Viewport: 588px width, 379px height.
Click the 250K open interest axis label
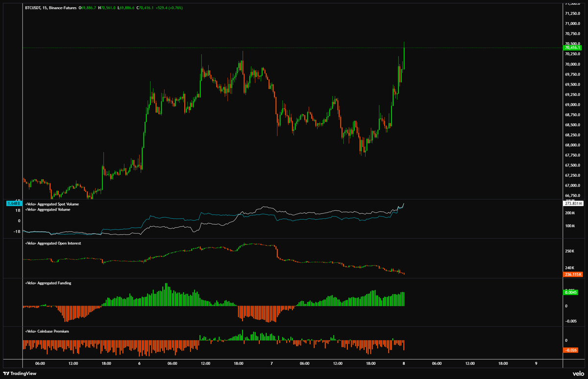(x=569, y=251)
